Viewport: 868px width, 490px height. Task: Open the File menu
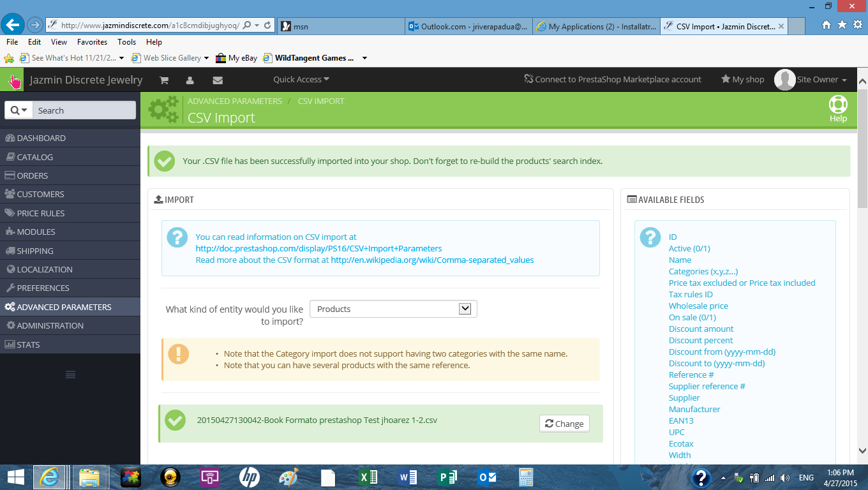click(12, 41)
